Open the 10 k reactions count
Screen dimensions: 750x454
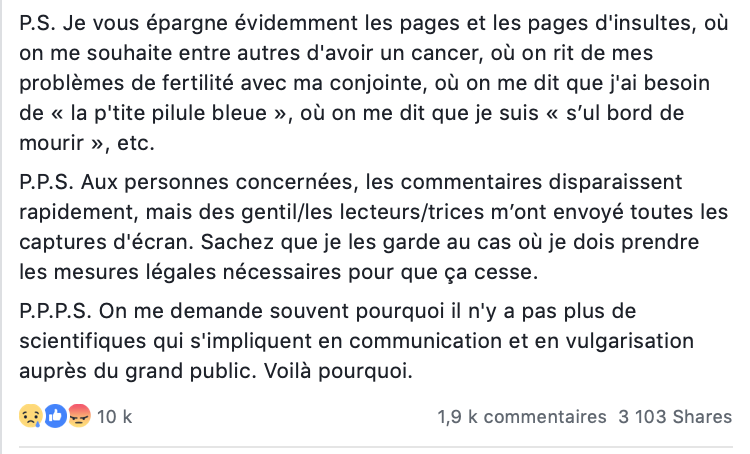click(x=114, y=417)
